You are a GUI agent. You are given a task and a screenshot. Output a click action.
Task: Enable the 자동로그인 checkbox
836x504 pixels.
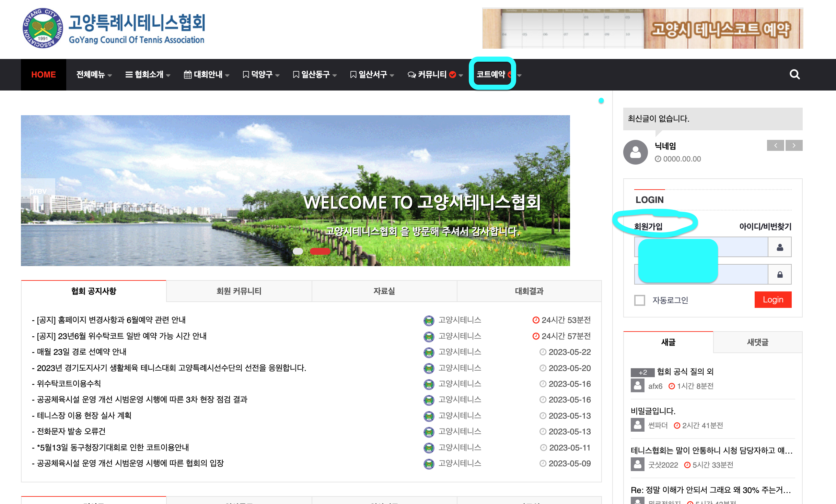point(640,300)
